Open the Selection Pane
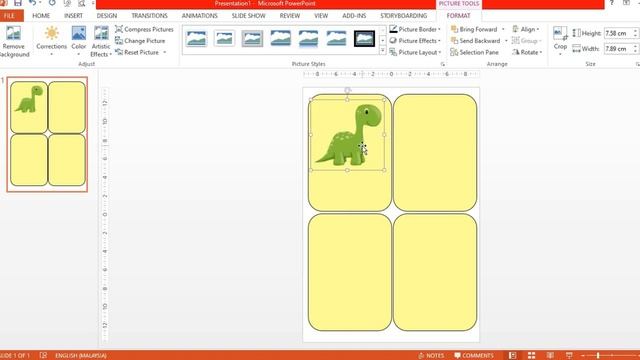The height and width of the screenshot is (360, 640). click(x=475, y=52)
